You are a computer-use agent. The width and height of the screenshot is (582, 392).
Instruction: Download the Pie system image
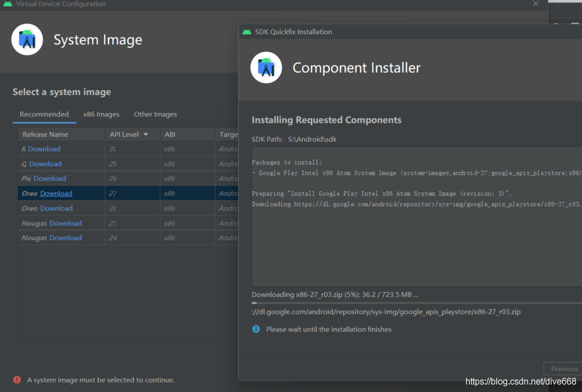(x=50, y=179)
